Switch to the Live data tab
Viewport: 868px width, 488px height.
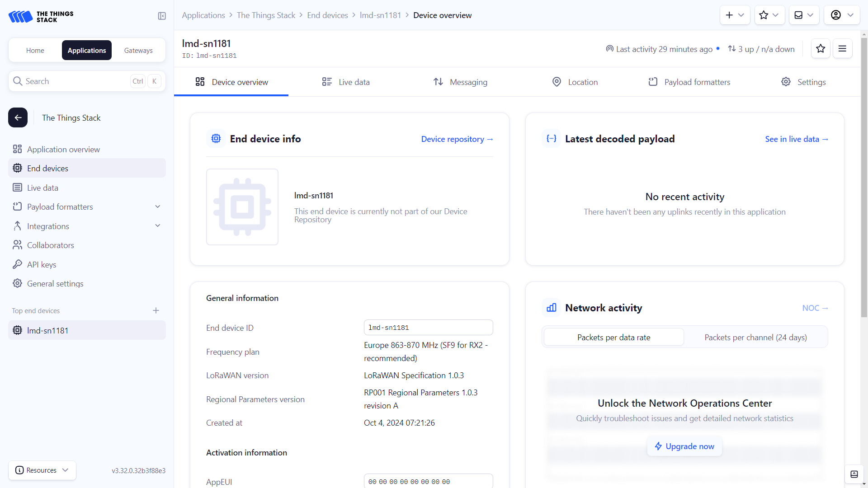click(x=346, y=82)
